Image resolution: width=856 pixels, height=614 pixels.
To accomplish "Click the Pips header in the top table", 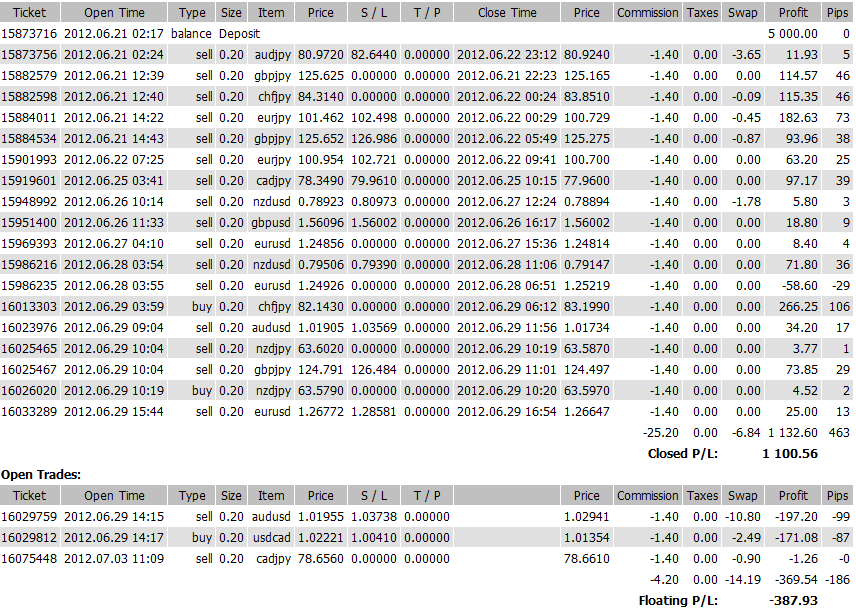I will pyautogui.click(x=838, y=13).
